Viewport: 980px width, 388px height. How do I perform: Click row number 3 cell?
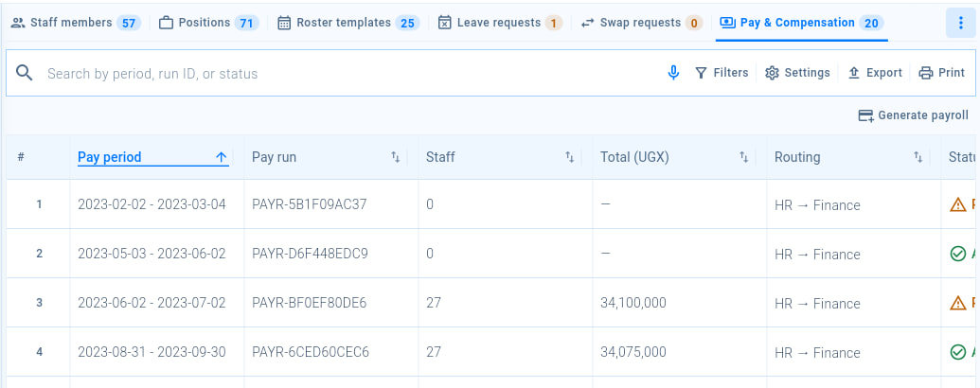point(39,303)
